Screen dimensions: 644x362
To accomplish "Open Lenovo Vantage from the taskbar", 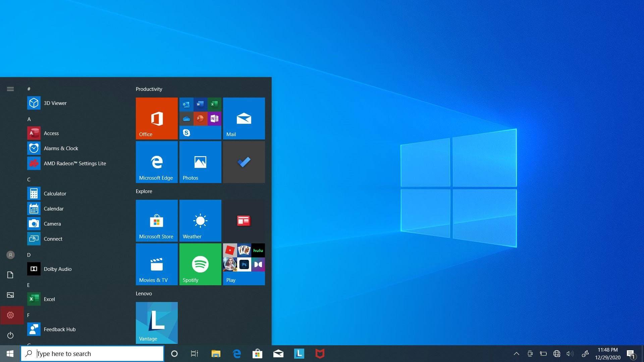I will point(299,354).
